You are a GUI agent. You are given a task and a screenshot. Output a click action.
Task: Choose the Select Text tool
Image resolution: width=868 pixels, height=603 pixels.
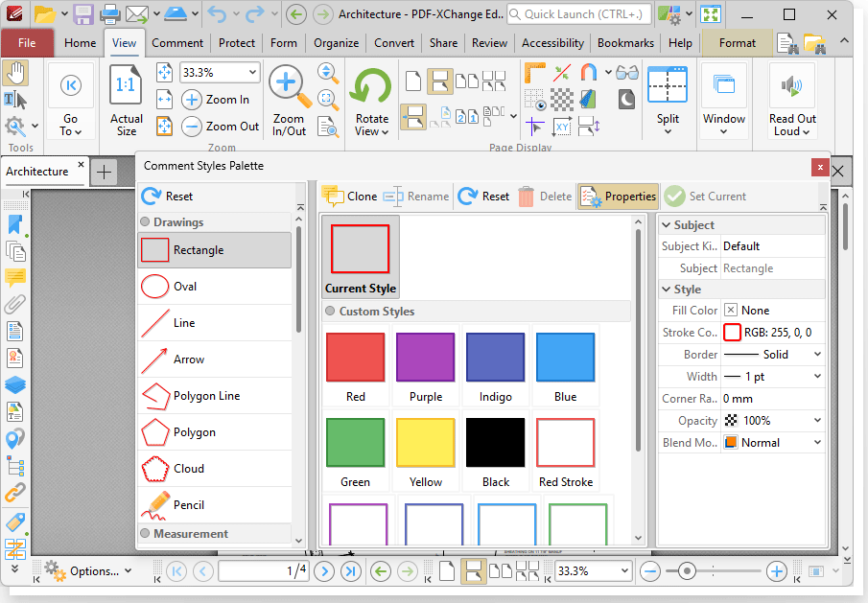pyautogui.click(x=15, y=100)
